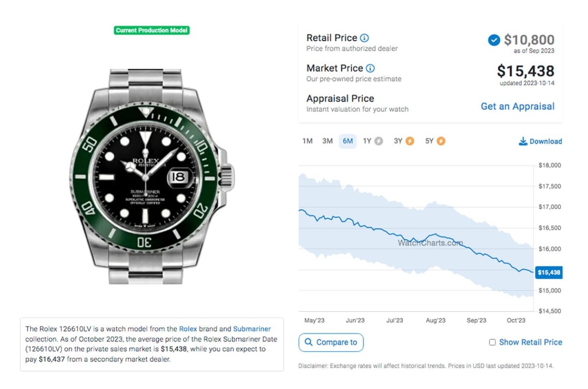
Task: Open the Get an Appraisal link
Action: coord(517,106)
